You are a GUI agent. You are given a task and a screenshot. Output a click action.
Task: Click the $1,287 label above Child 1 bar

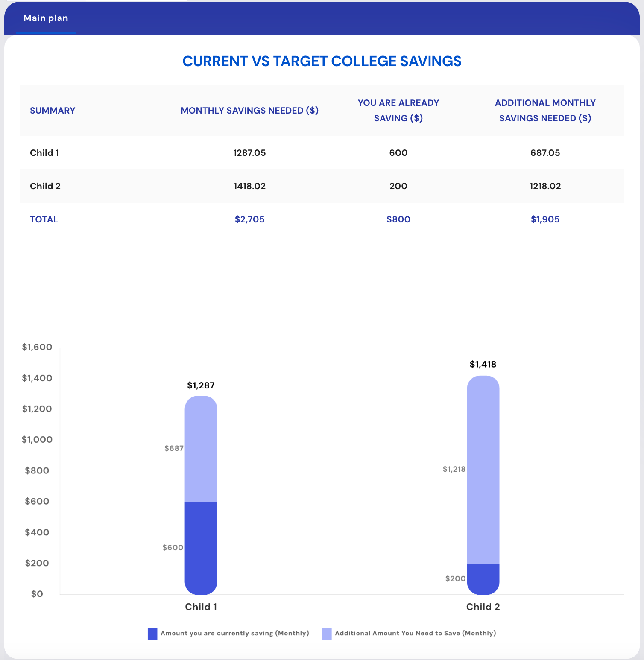click(201, 385)
